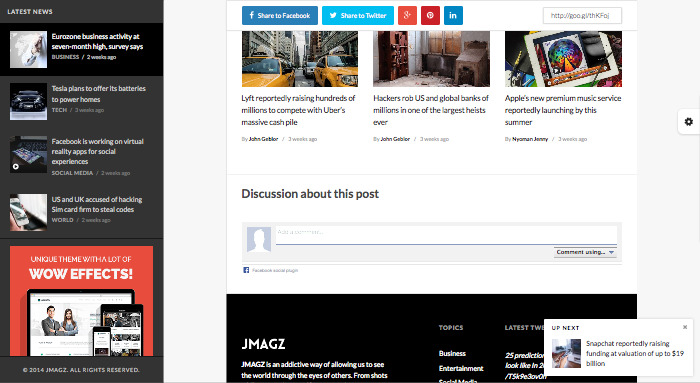Image resolution: width=700 pixels, height=383 pixels.
Task: Open the Entertainment topic in footer
Action: tap(461, 369)
